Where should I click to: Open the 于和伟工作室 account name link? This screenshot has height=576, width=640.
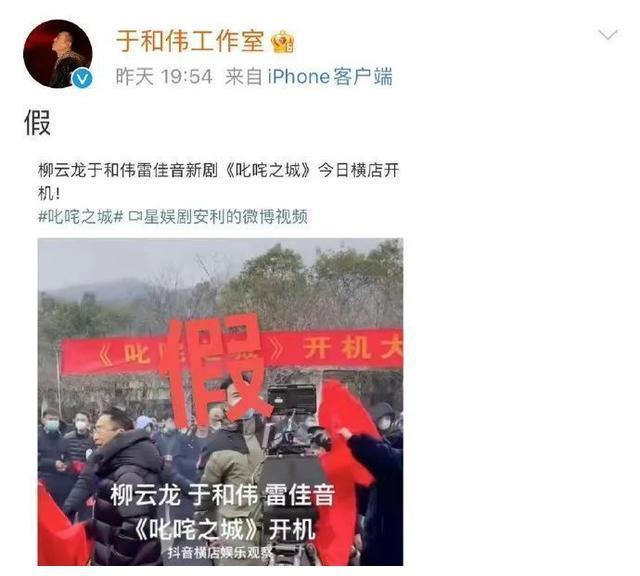coord(190,41)
